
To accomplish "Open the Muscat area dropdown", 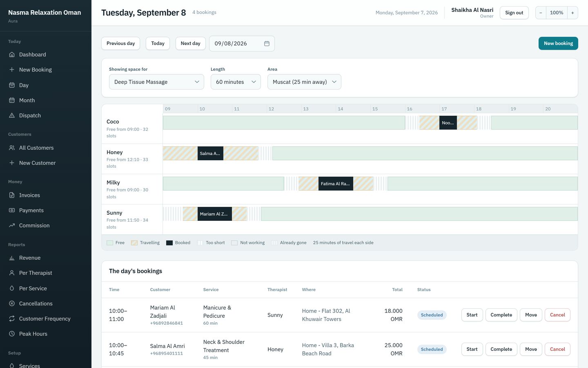I will [x=304, y=82].
